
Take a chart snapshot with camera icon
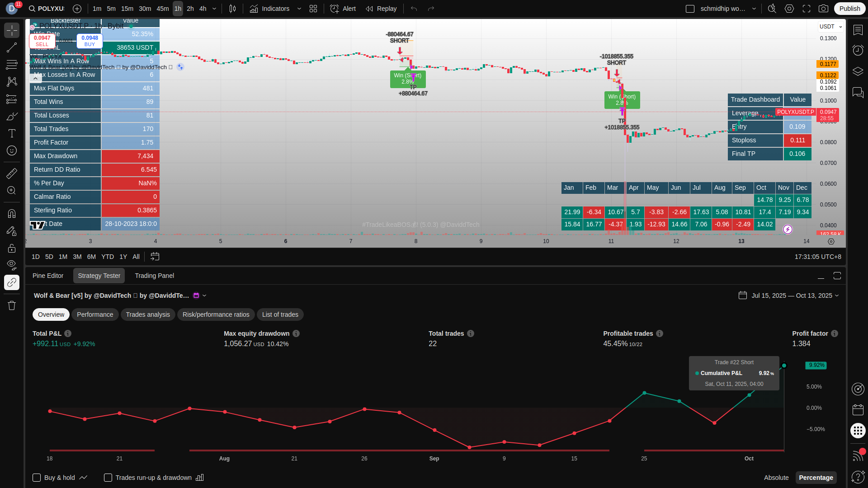[x=824, y=9]
